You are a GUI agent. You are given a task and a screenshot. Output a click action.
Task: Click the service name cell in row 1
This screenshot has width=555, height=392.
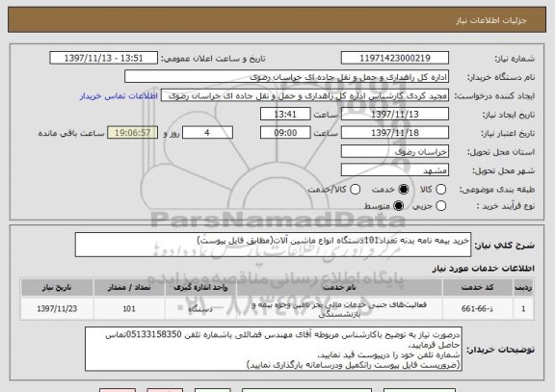pyautogui.click(x=339, y=309)
